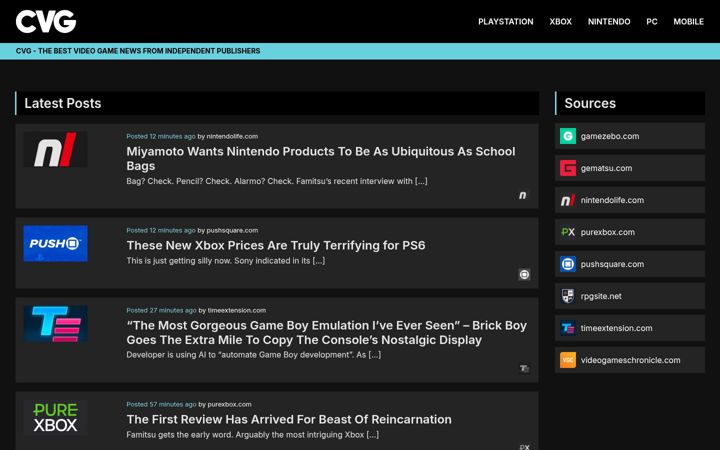
Task: Open purexbox.com link in Sources list
Action: [608, 232]
